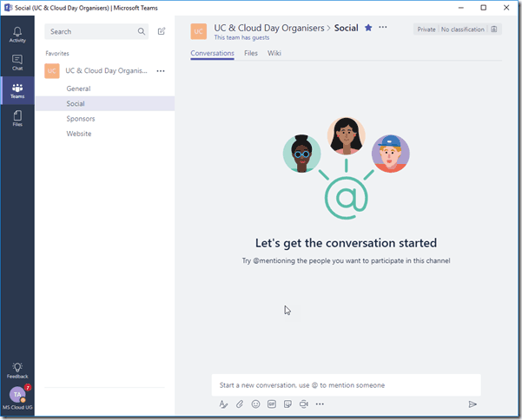Open the sticker picker
Screen dimensions: 522x420
(287, 404)
